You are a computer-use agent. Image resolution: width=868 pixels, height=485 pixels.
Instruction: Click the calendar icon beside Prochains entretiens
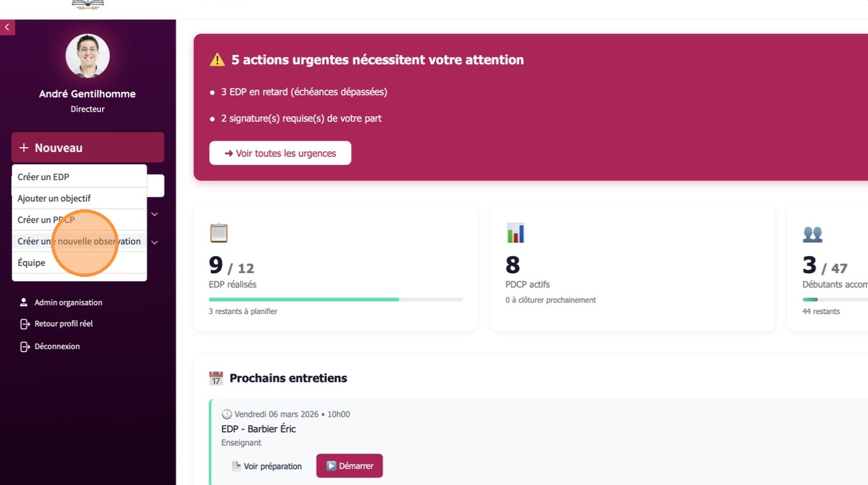216,378
